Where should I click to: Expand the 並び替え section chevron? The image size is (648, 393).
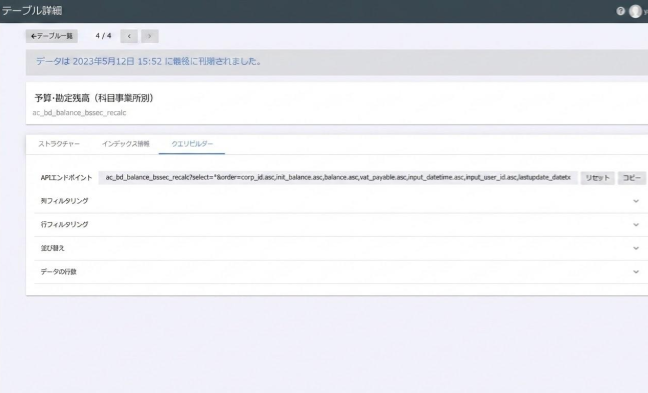pos(636,248)
